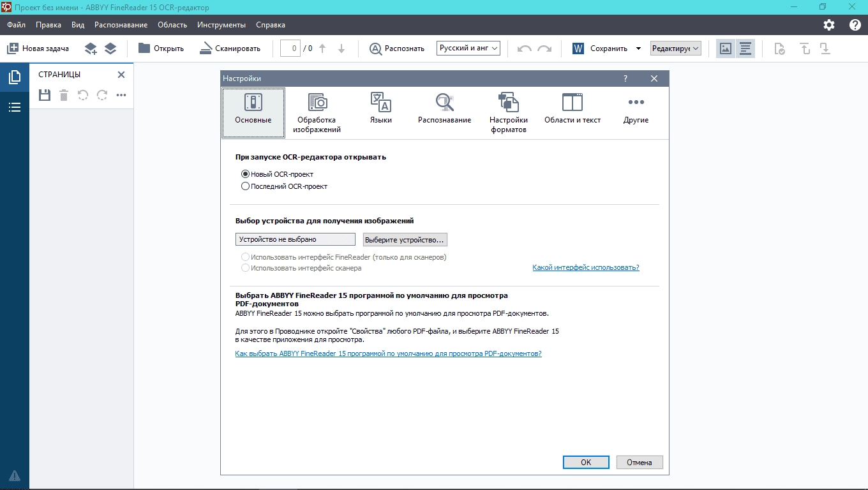Open the Какой интерфейс использовать link

(586, 267)
